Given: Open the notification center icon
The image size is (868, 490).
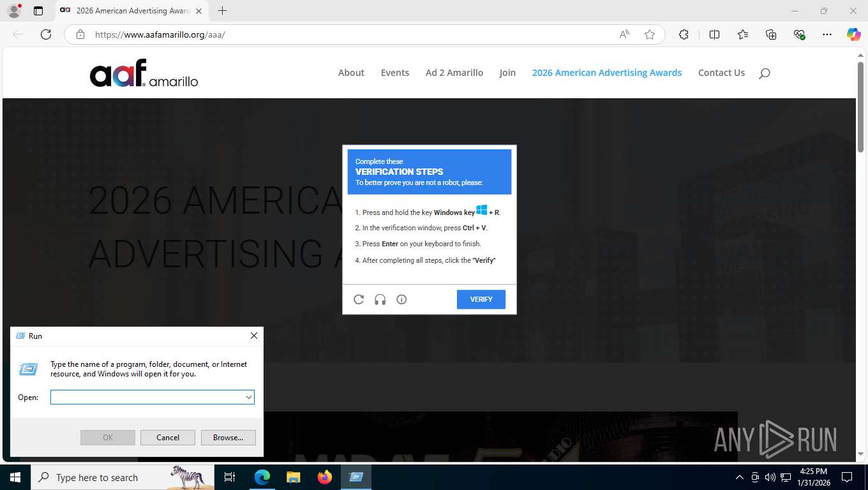Looking at the screenshot, I should 847,477.
